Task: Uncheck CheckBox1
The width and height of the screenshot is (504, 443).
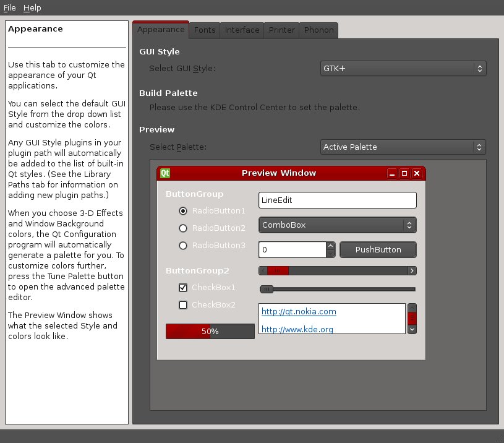Action: tap(183, 288)
